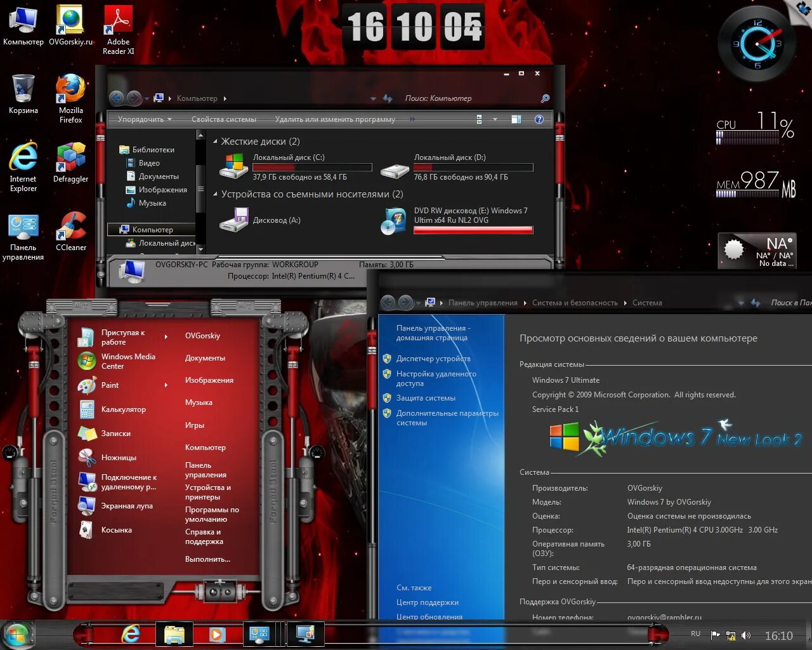Open Калькулятор from Start menu

click(x=123, y=409)
